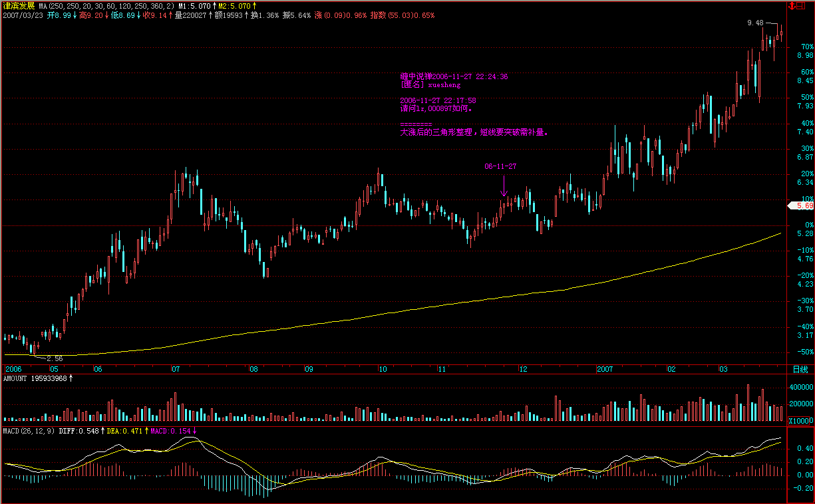Click the 日线 period label
This screenshot has width=815, height=504.
coord(800,369)
